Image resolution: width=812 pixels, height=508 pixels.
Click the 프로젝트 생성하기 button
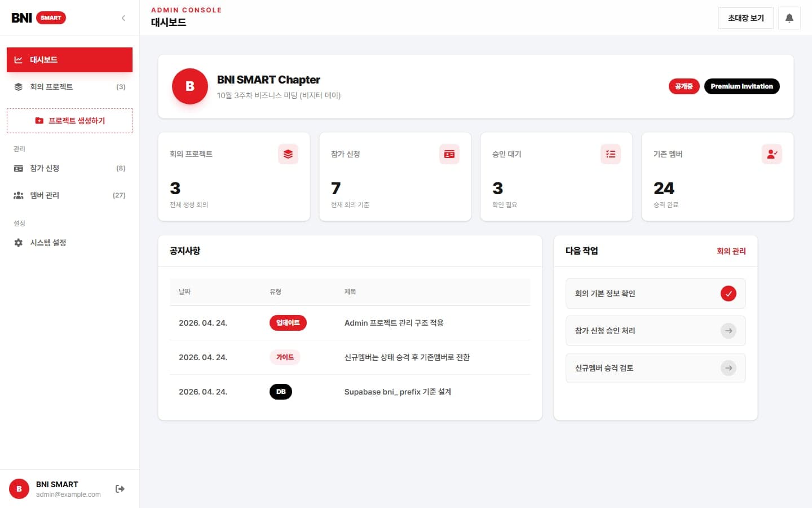click(69, 121)
